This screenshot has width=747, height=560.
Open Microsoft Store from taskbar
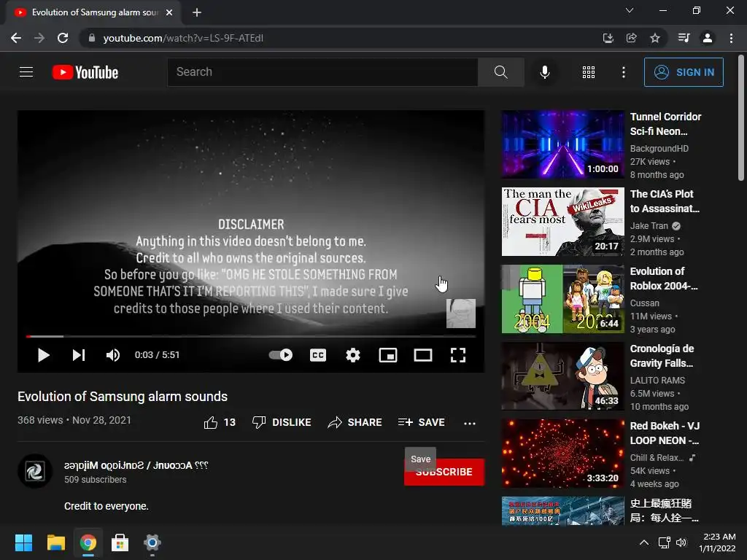(120, 542)
